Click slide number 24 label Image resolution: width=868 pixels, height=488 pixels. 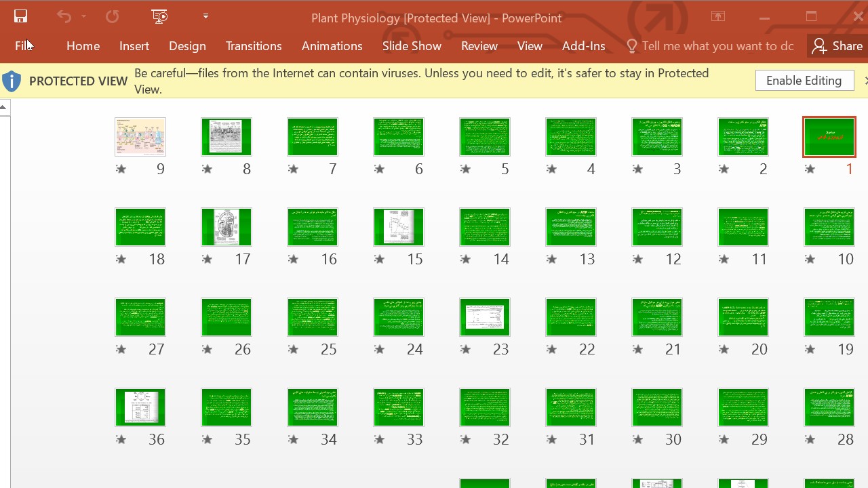pos(415,349)
